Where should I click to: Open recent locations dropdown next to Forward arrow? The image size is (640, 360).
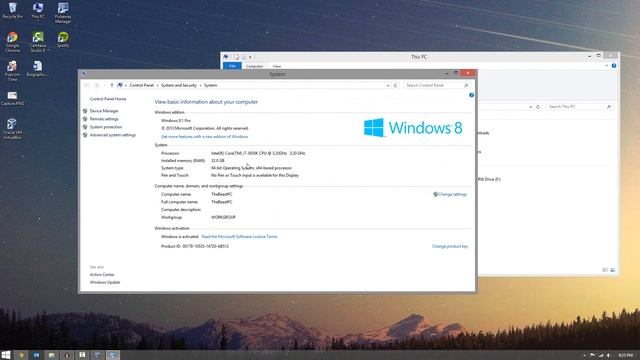[x=104, y=85]
